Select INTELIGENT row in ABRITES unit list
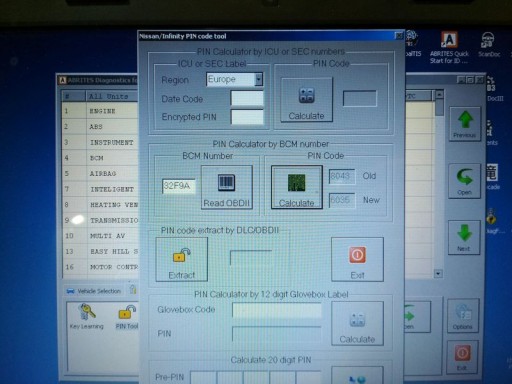This screenshot has width=512, height=384. (100, 189)
